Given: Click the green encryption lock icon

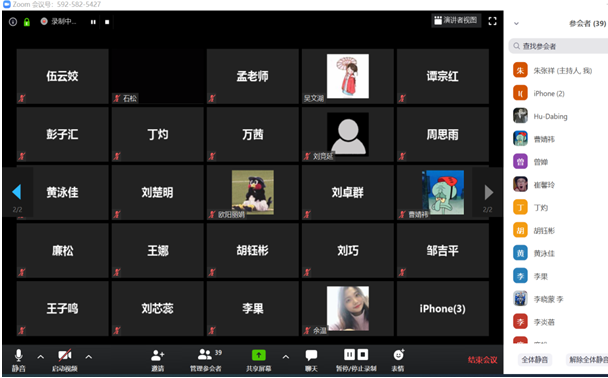Looking at the screenshot, I should pyautogui.click(x=27, y=22).
